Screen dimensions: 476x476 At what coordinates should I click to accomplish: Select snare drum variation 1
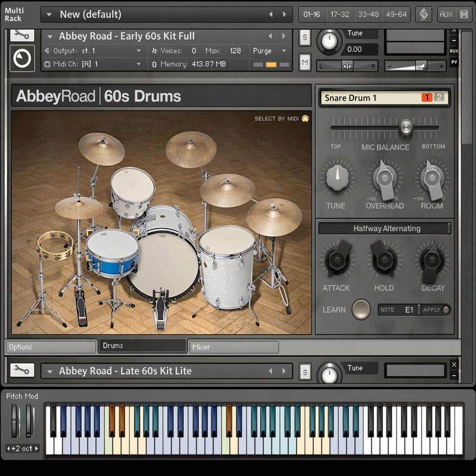[x=427, y=97]
